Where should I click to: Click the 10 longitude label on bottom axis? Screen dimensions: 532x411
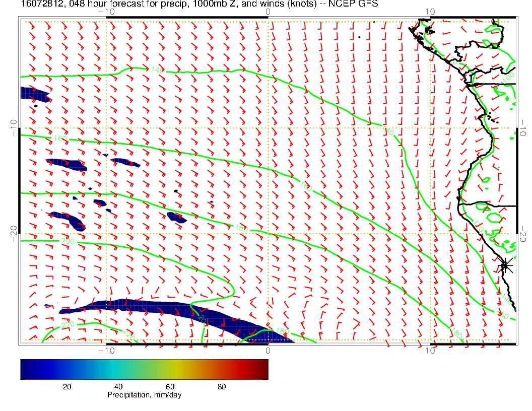pyautogui.click(x=430, y=350)
